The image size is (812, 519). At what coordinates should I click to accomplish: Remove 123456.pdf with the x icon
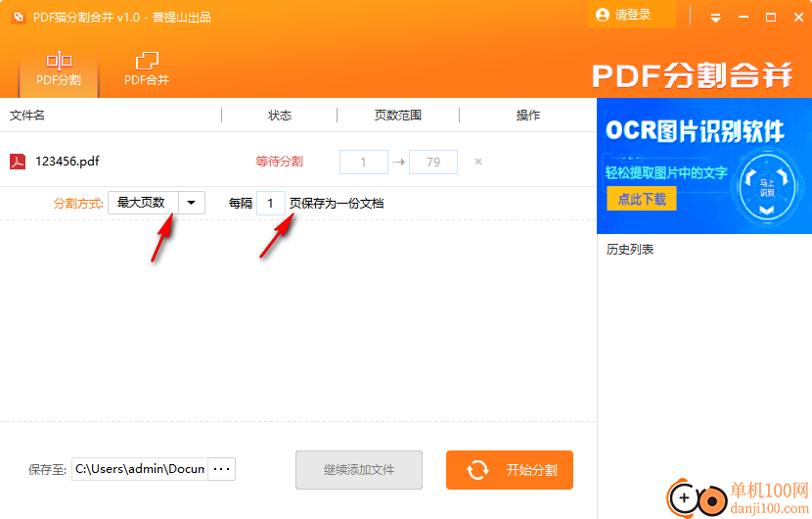478,162
